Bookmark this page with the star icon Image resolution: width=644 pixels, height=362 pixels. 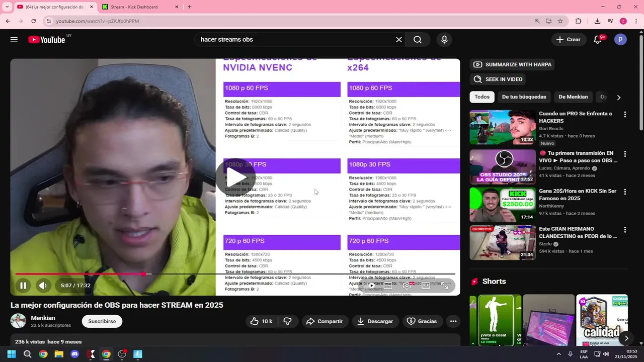click(x=560, y=21)
